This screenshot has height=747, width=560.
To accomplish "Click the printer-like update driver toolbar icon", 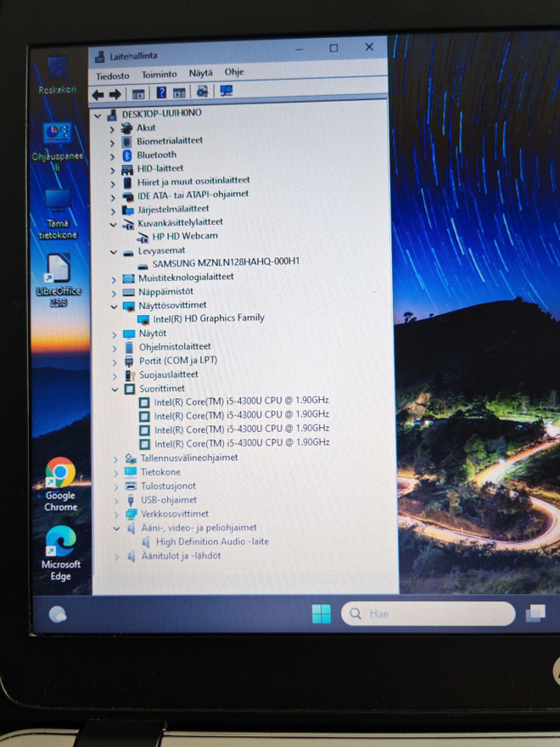I will point(203,92).
